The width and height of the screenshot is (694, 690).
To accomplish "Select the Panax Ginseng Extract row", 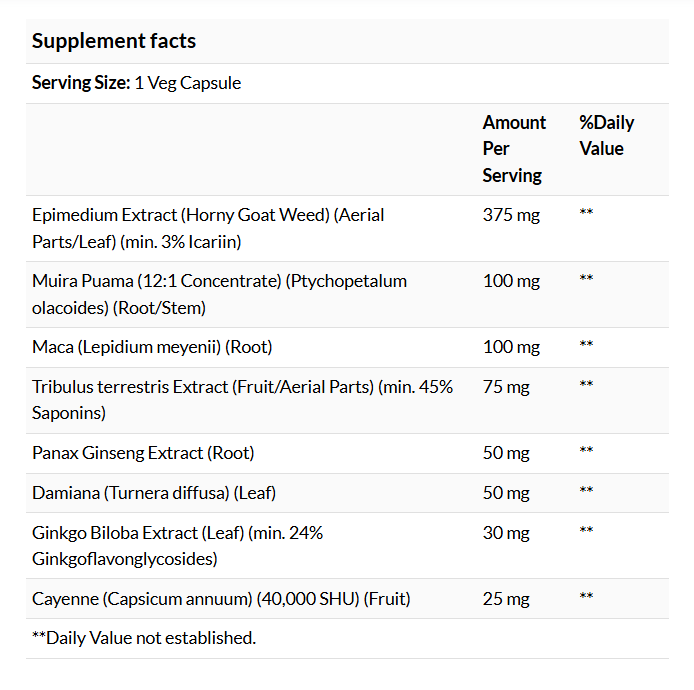I will pyautogui.click(x=347, y=453).
